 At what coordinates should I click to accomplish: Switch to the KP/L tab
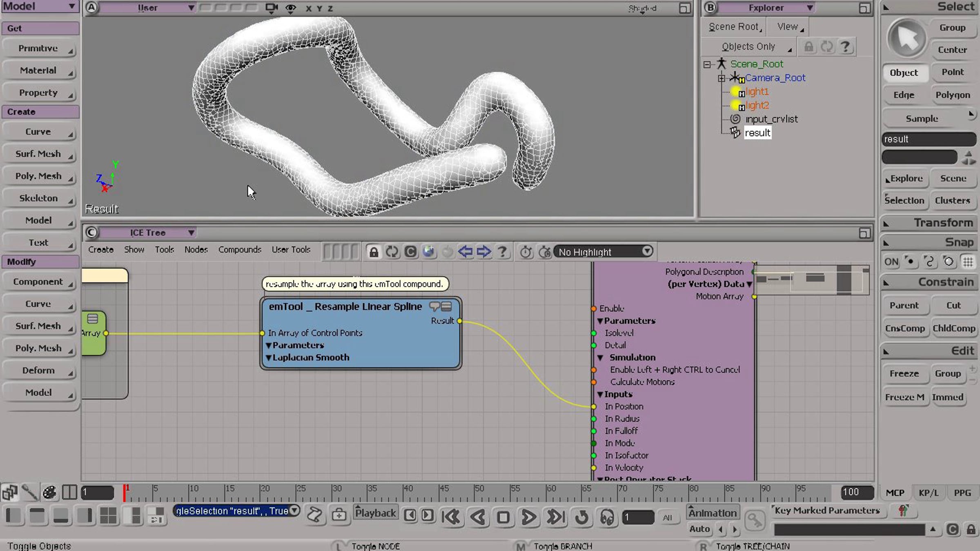pos(929,493)
